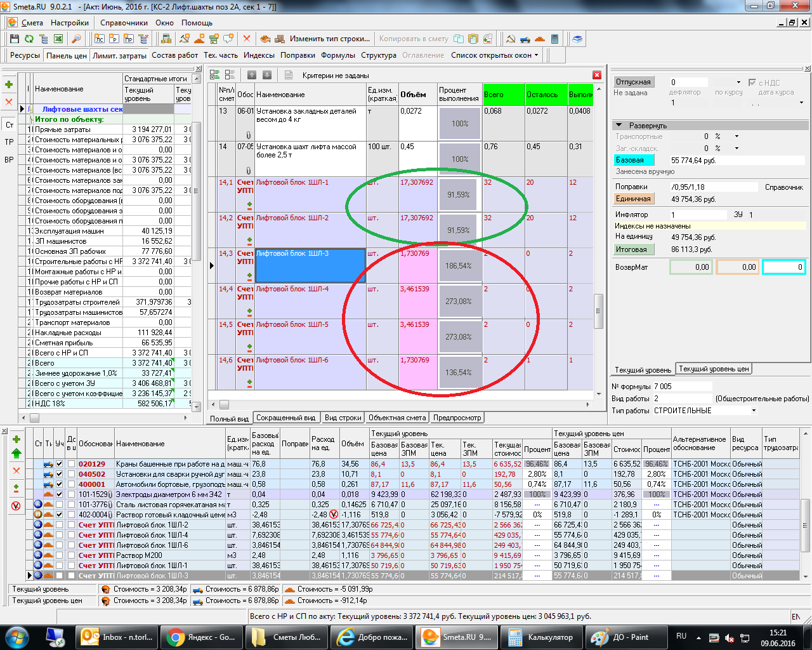
Task: Open the Смета menu
Action: (32, 22)
